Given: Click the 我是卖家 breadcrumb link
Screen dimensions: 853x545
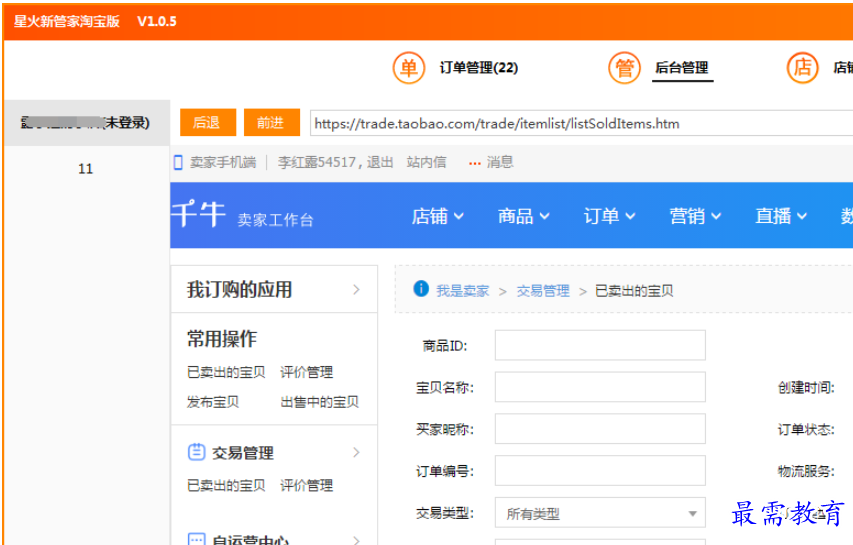Looking at the screenshot, I should click(x=462, y=291).
